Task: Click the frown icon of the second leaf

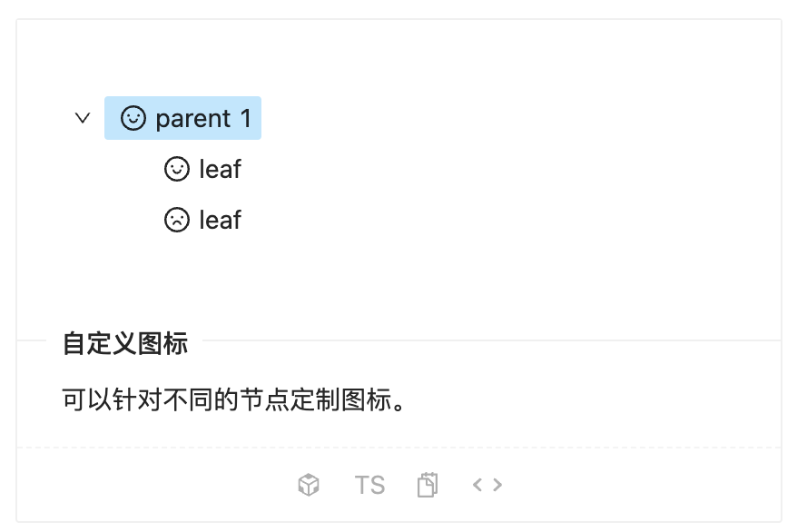Action: tap(177, 220)
